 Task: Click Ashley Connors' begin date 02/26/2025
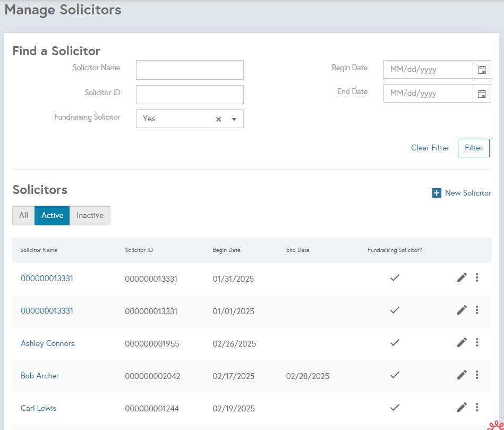point(234,344)
